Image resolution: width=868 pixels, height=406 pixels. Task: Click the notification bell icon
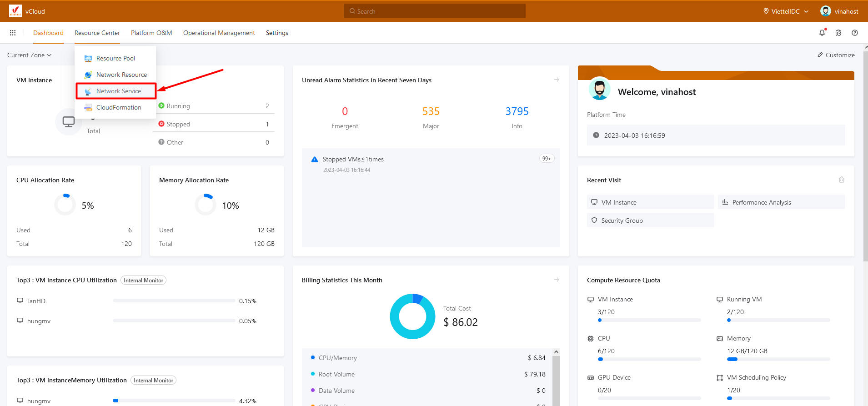(x=822, y=33)
